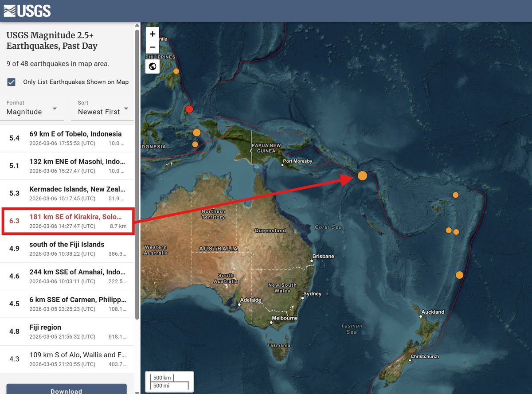
Task: Click the 500 km / 500 mi scale bar
Action: (x=169, y=382)
